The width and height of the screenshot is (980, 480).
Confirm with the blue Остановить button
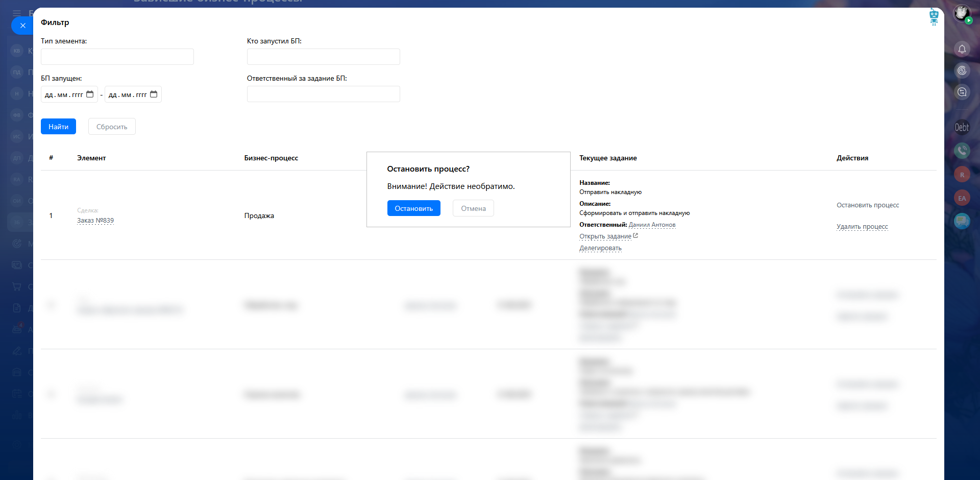414,208
